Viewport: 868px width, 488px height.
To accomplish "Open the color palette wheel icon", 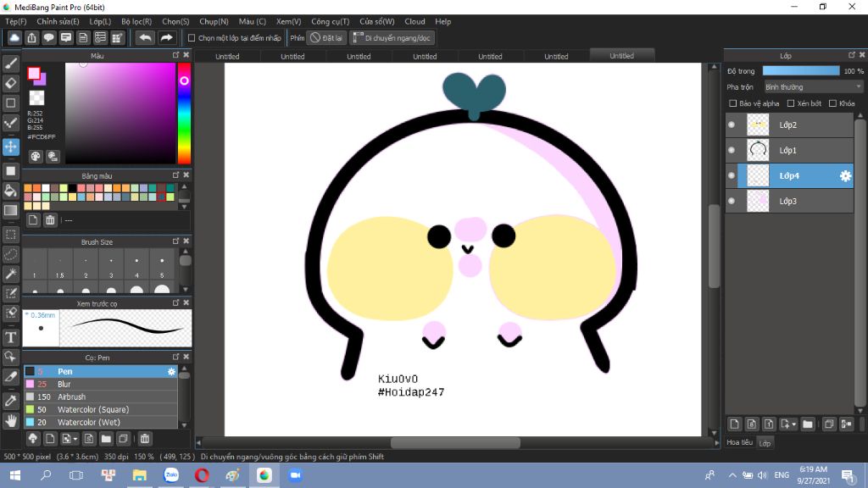I will click(x=36, y=157).
